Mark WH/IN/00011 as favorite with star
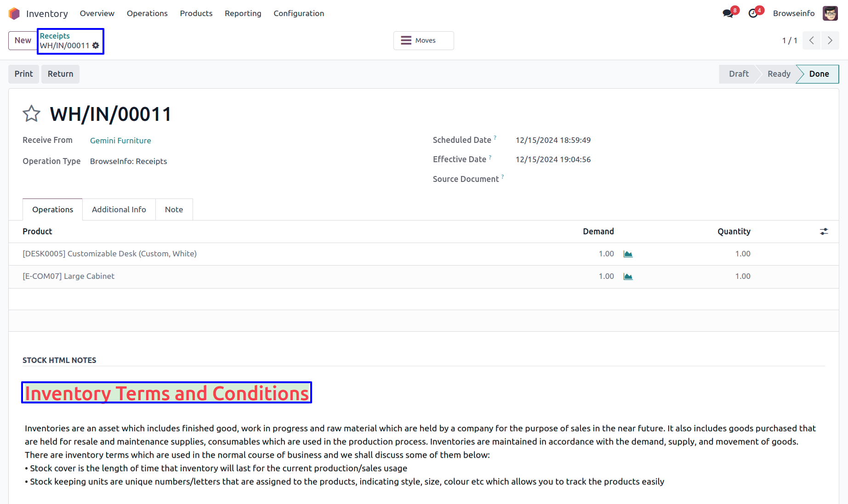Image resolution: width=848 pixels, height=504 pixels. [32, 114]
